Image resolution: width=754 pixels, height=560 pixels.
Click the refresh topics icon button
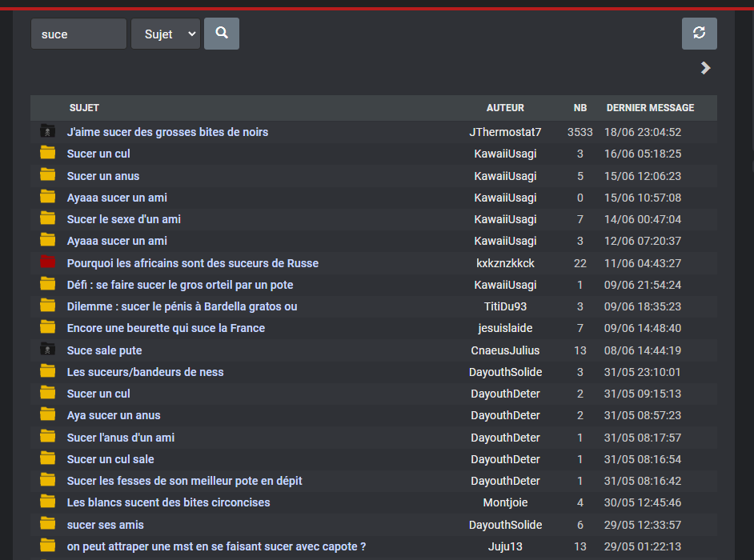[700, 34]
